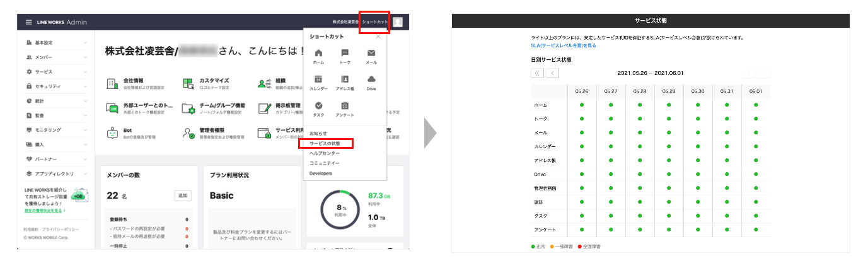Jump back with the double-arrow date button
This screenshot has width=868, height=268.
pyautogui.click(x=538, y=73)
